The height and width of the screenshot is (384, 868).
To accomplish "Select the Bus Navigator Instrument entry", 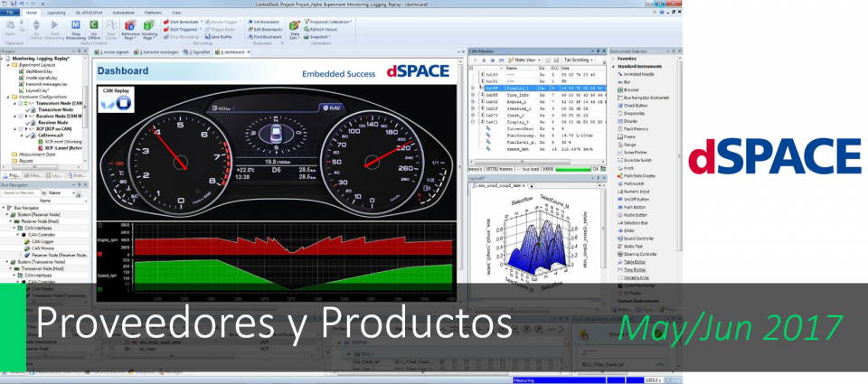I will [x=642, y=98].
